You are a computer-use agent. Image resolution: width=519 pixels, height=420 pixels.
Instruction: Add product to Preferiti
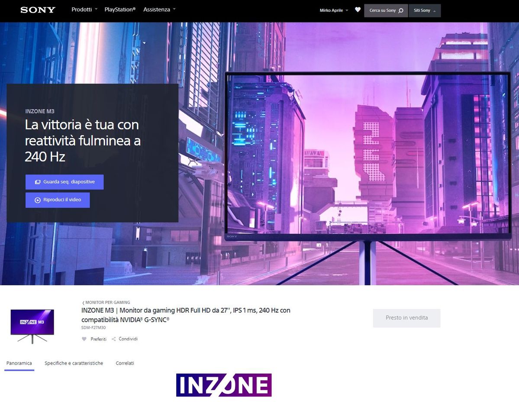[x=94, y=339]
